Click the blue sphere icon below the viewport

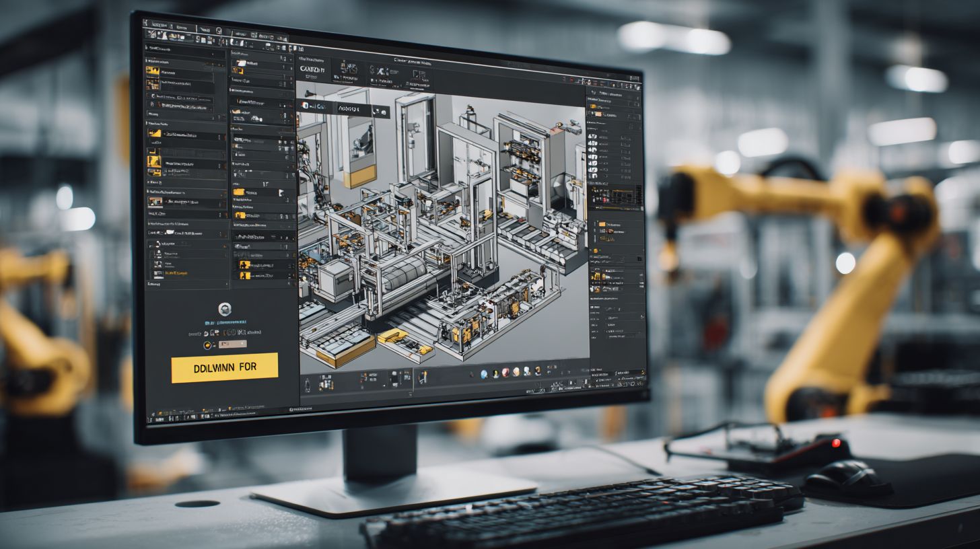484,373
